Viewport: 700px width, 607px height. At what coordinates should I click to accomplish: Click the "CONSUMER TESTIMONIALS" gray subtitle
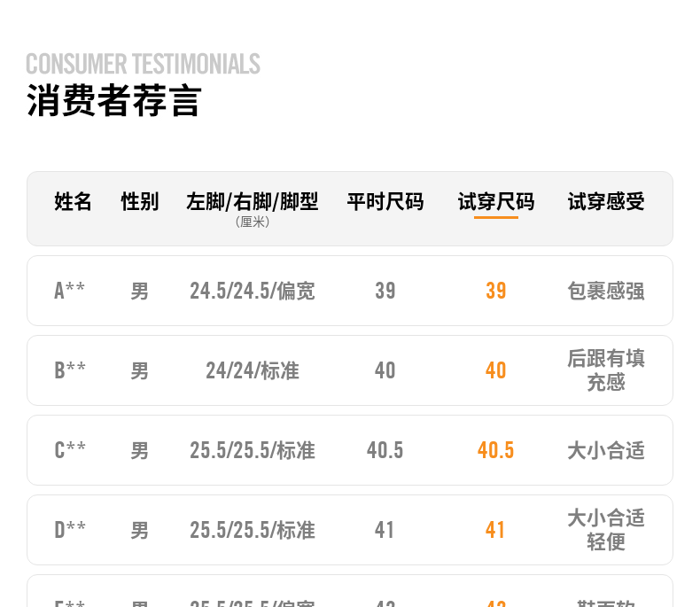pyautogui.click(x=143, y=64)
